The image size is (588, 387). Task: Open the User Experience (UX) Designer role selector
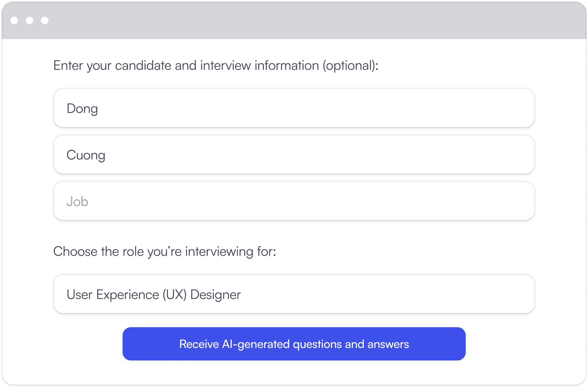[x=294, y=294]
